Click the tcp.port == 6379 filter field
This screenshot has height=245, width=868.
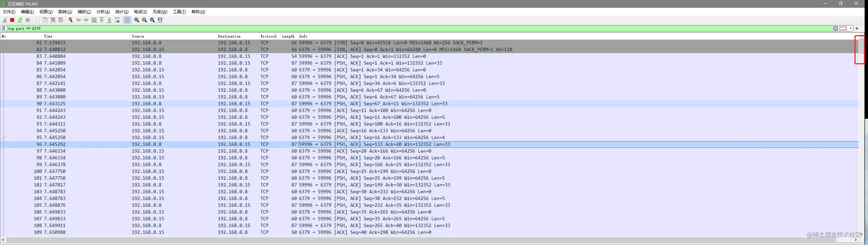(419, 28)
